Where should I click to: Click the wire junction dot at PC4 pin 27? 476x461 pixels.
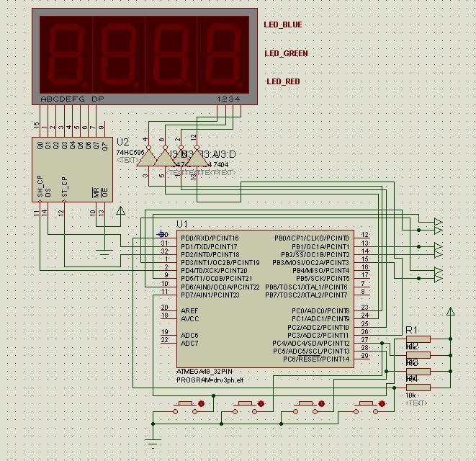click(x=382, y=343)
